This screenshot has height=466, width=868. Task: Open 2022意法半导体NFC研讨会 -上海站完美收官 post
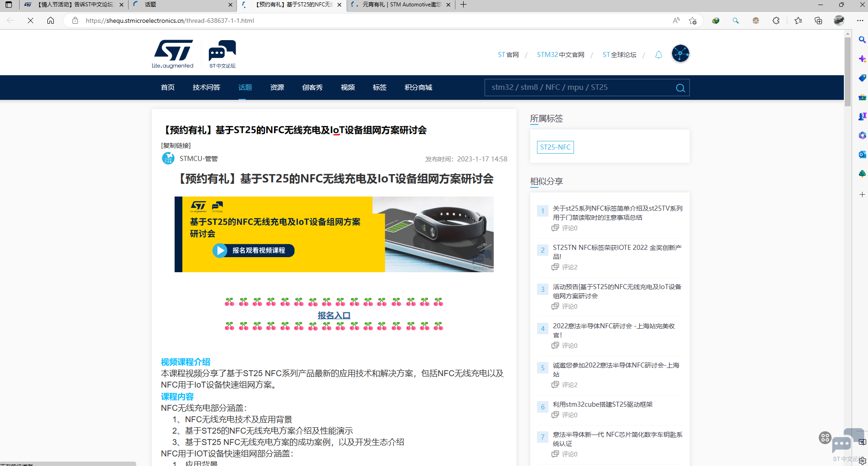point(614,331)
